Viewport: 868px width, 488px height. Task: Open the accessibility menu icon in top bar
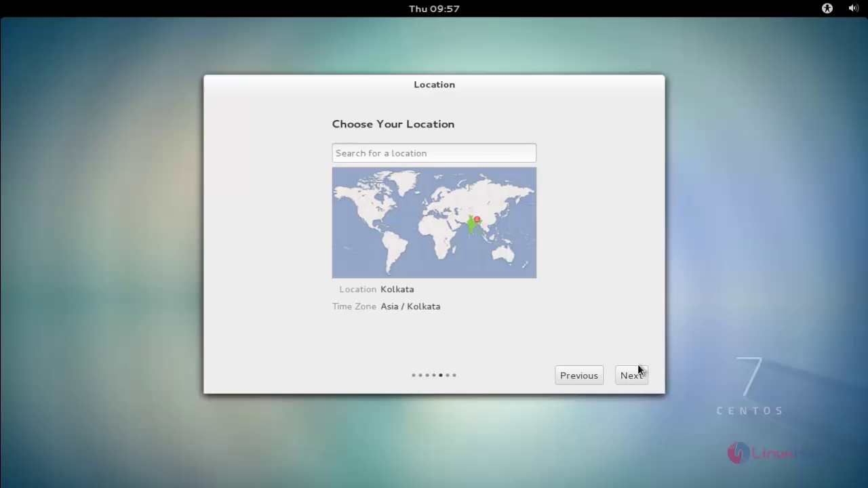pyautogui.click(x=827, y=8)
